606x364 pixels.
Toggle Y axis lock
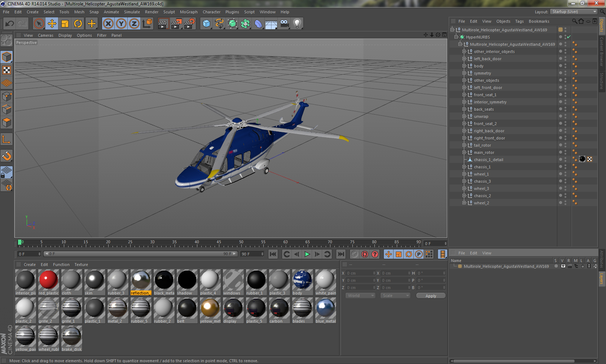[x=121, y=24]
